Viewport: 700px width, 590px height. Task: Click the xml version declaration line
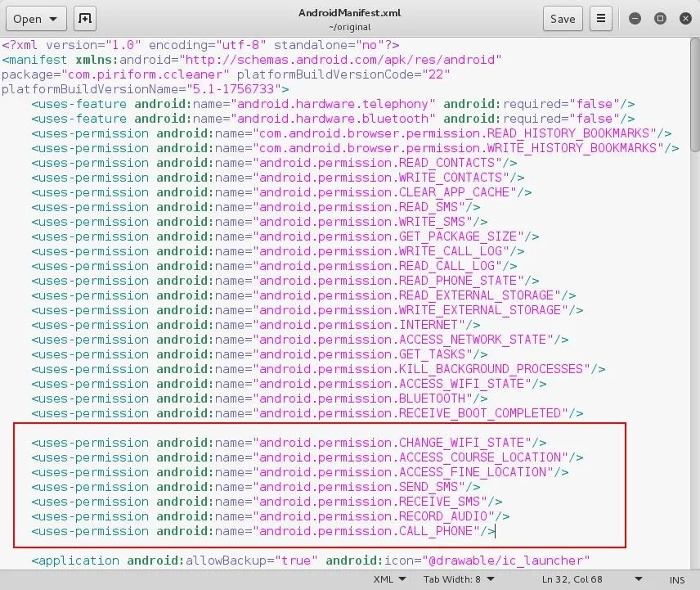200,45
